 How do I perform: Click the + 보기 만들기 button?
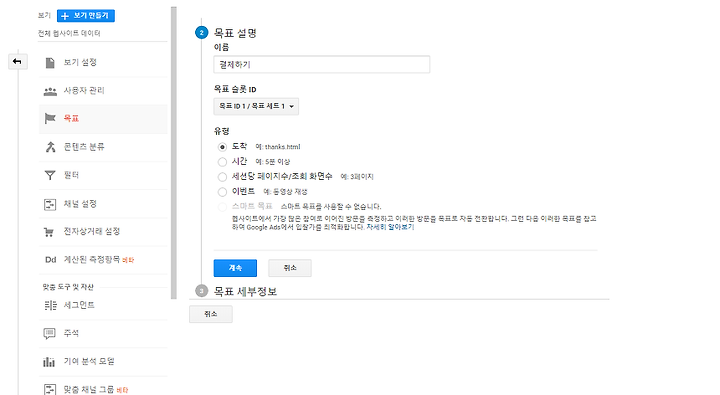86,16
